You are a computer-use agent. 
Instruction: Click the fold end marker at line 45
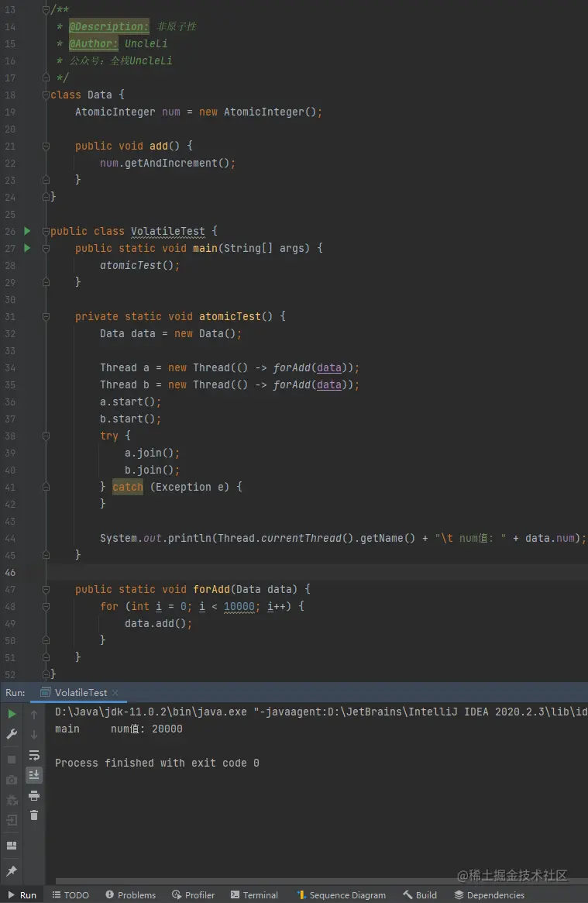46,555
